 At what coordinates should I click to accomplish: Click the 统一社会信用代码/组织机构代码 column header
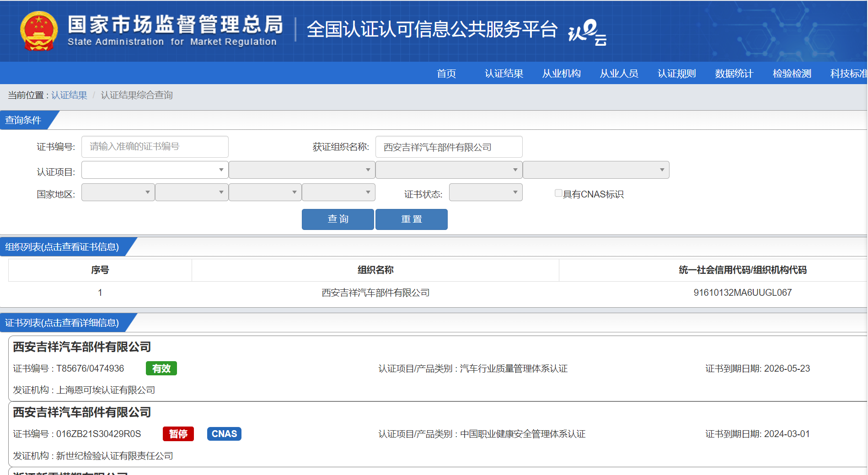click(743, 270)
